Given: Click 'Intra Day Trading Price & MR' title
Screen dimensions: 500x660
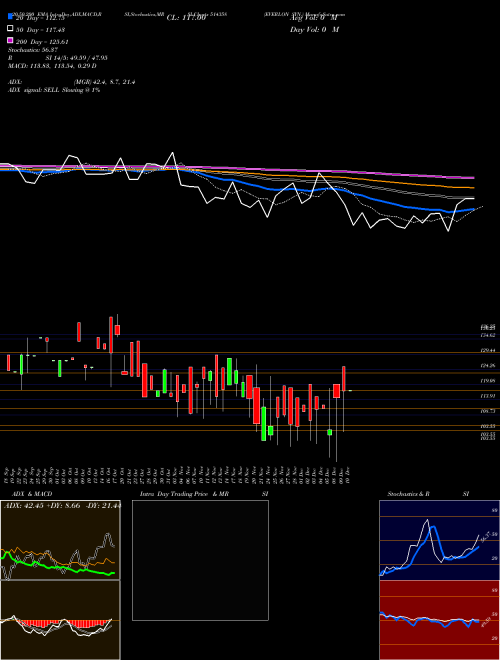Looking at the screenshot, I should tap(185, 494).
